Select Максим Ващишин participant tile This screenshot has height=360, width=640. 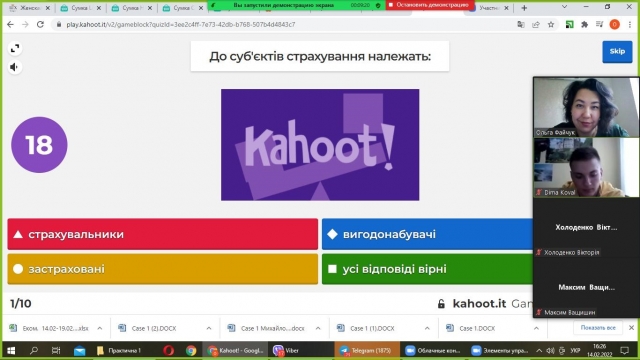[x=586, y=287]
